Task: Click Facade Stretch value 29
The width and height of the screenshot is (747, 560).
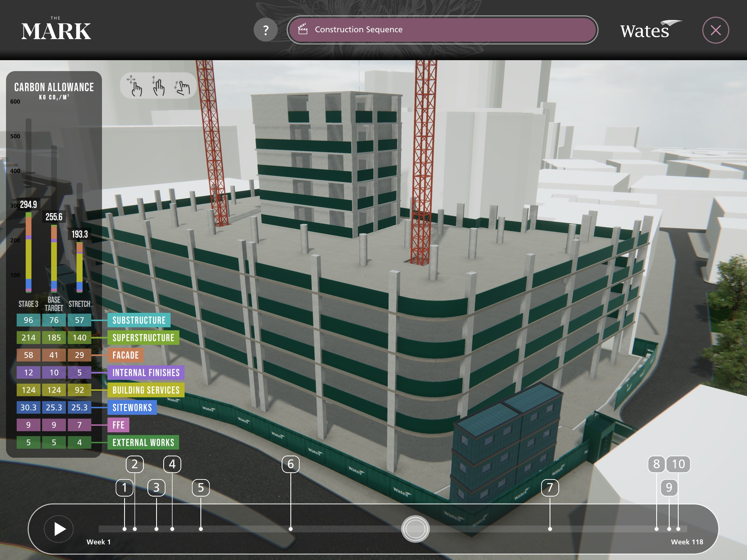Action: 79,355
